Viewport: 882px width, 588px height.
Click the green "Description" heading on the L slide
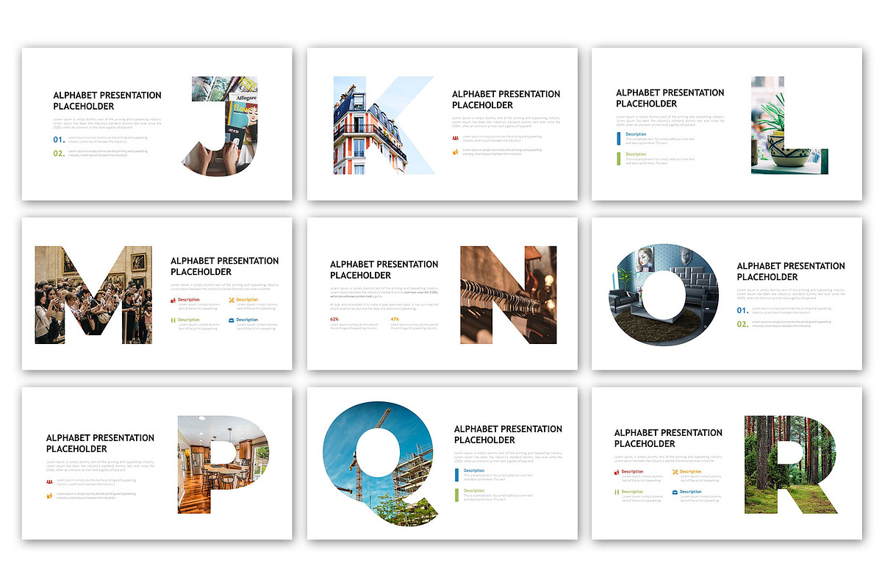tap(636, 154)
